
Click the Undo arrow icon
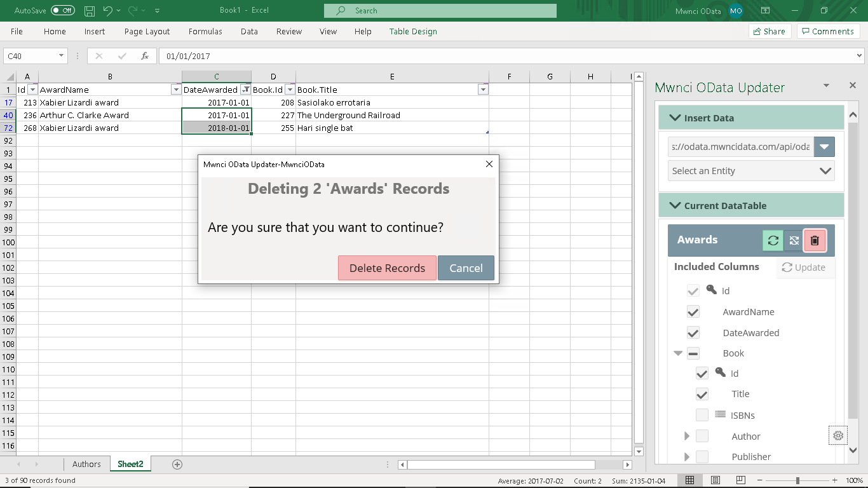point(108,11)
